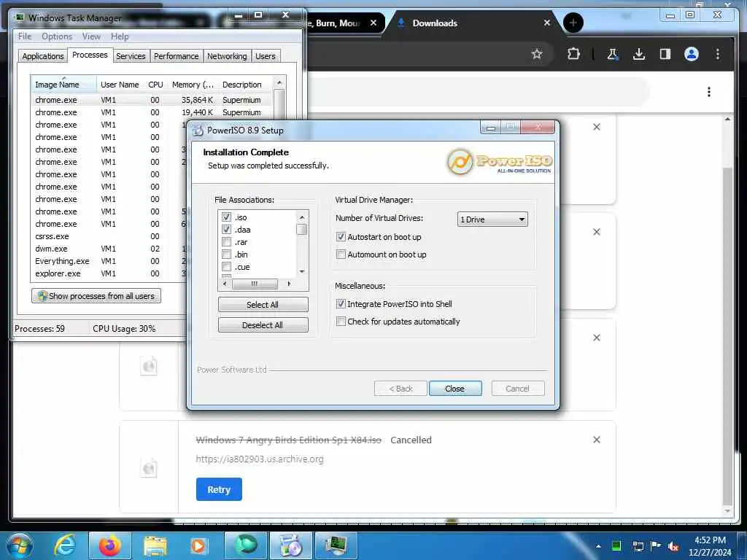Open the Windows Start orb
Viewport: 747px width, 560px height.
point(19,545)
